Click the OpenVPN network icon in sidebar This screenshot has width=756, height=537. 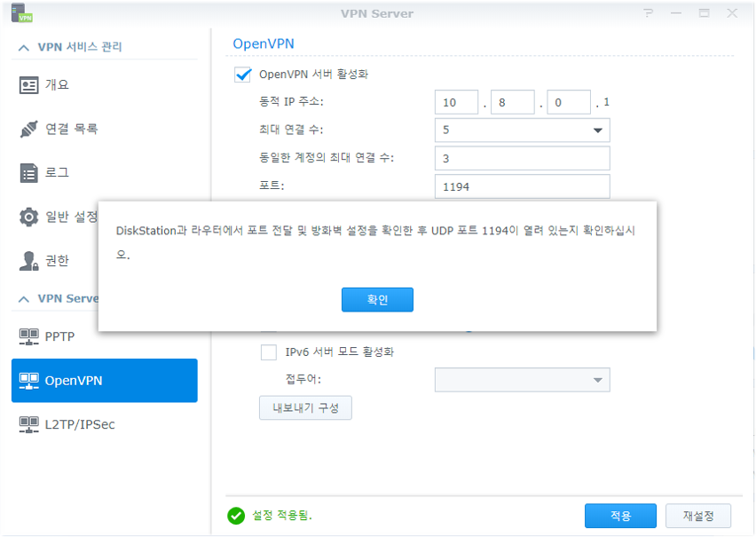(x=29, y=381)
